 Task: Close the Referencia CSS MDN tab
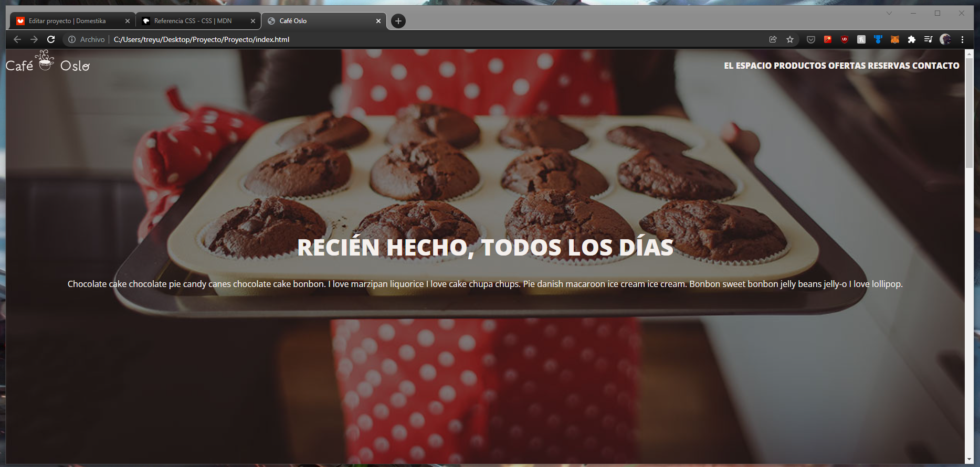click(x=252, y=21)
